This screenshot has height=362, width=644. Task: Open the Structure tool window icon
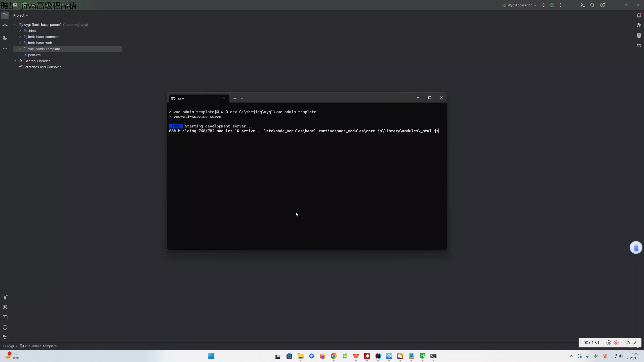coord(5,38)
